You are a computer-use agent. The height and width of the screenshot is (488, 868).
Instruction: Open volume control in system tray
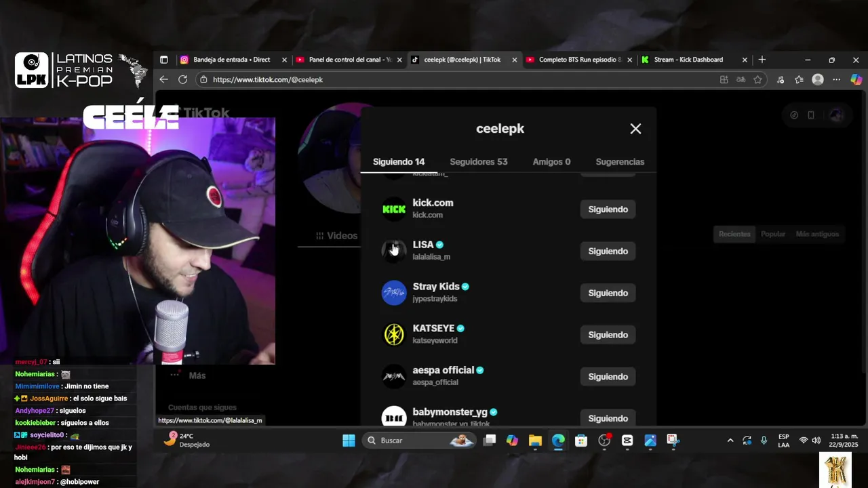tap(816, 441)
